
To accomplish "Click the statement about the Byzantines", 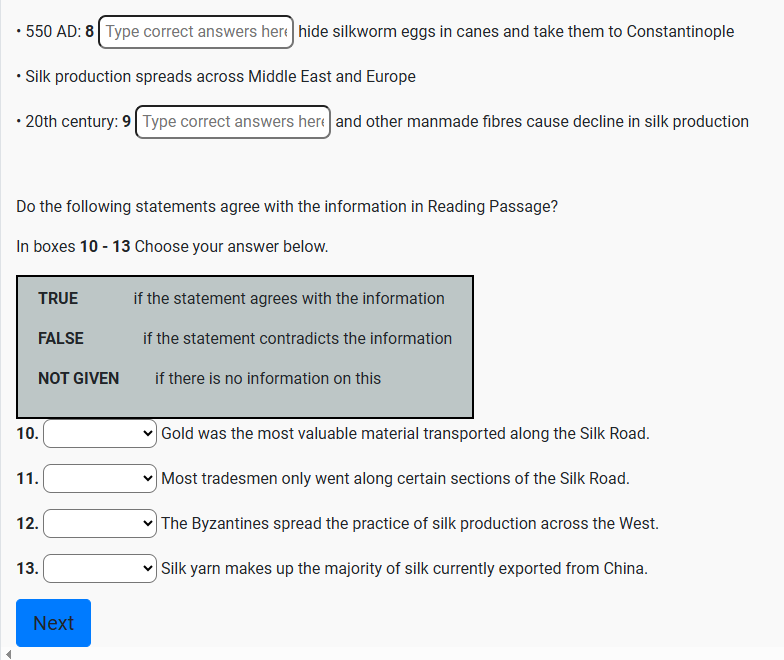I will (410, 524).
